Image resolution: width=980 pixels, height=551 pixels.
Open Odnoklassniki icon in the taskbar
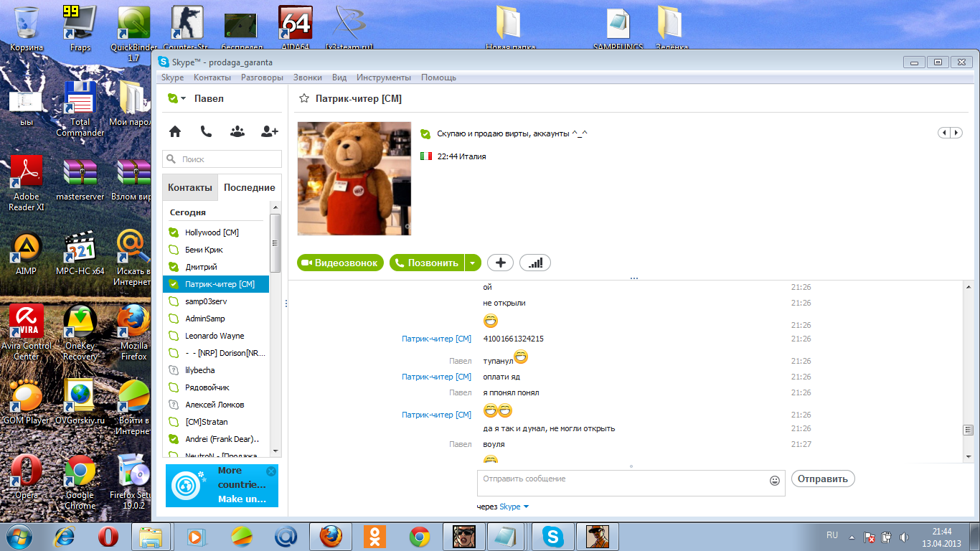point(374,536)
